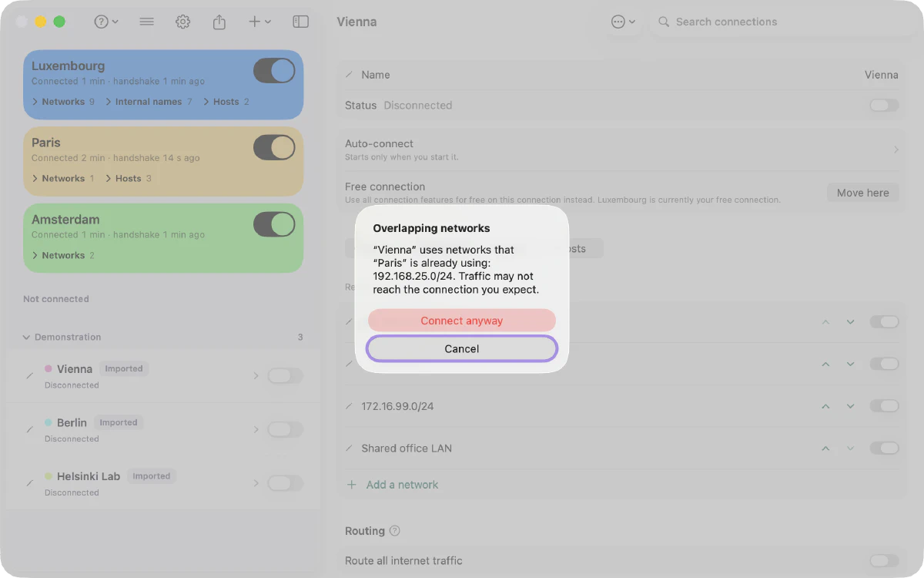Cancel the Overlapping networks dialog
Screen dimensions: 924x578
[x=462, y=348]
